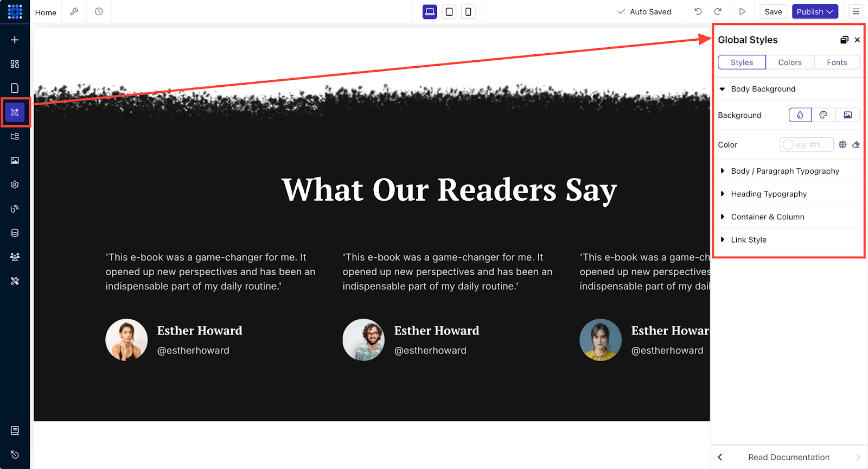
Task: Switch to the Colors tab
Action: point(790,62)
